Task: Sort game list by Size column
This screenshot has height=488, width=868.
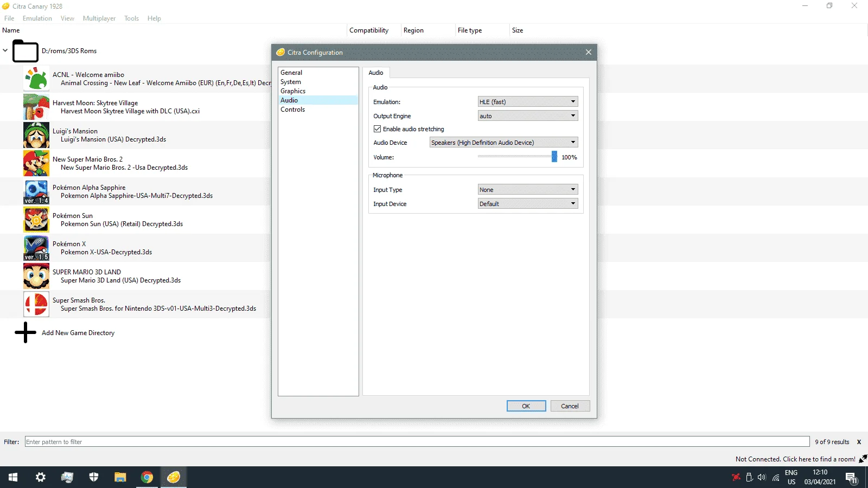Action: click(518, 30)
